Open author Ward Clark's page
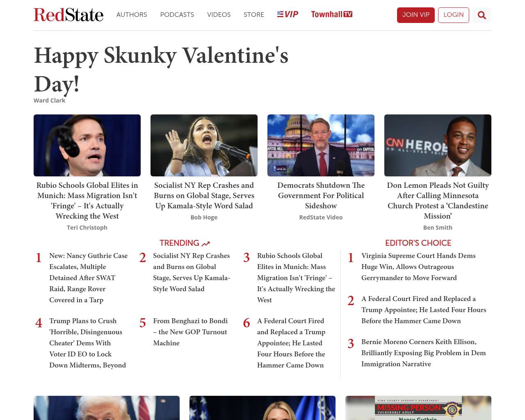Viewport: 525px width, 420px height. [x=49, y=100]
